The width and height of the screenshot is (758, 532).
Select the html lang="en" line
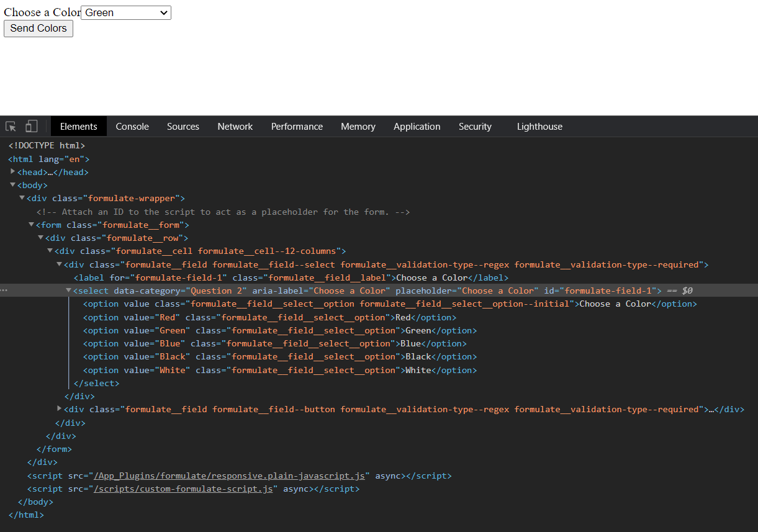pyautogui.click(x=49, y=159)
